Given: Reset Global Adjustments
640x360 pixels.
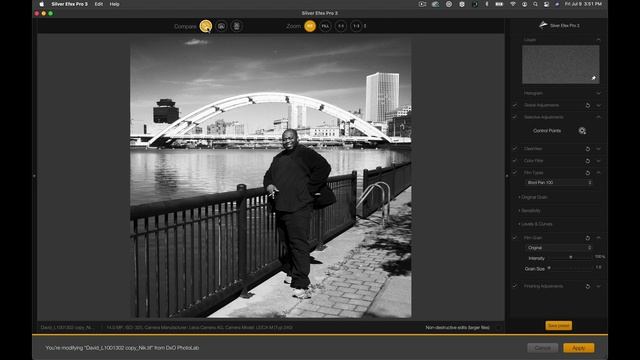Looking at the screenshot, I should 588,105.
